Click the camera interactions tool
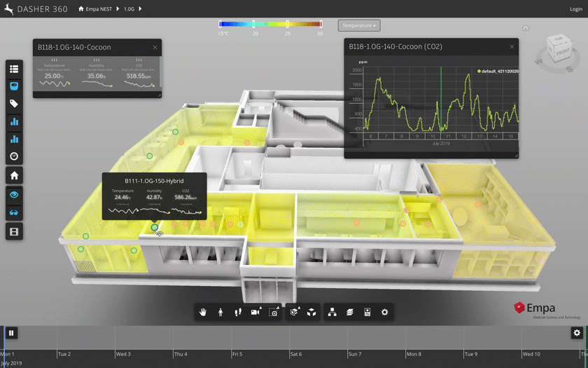This screenshot has width=588, height=368. click(x=255, y=312)
